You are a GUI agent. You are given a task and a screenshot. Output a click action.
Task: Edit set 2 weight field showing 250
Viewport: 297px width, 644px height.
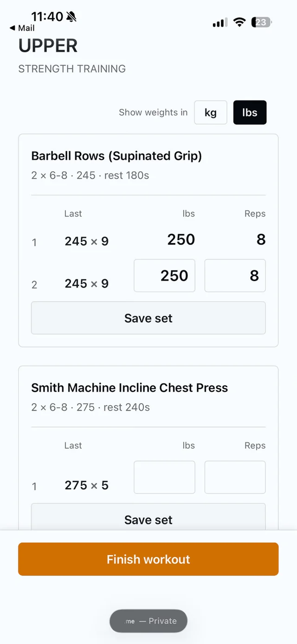[164, 276]
